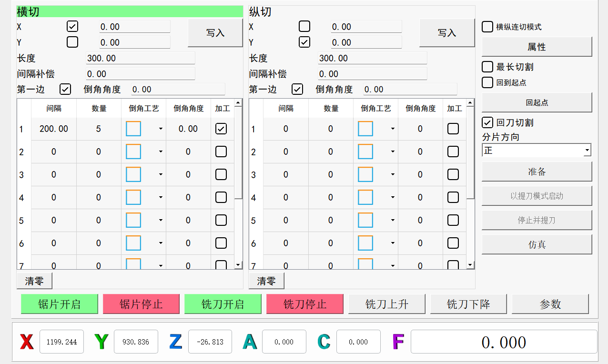Click the blue Z axis icon
The image size is (608, 364).
(x=175, y=342)
